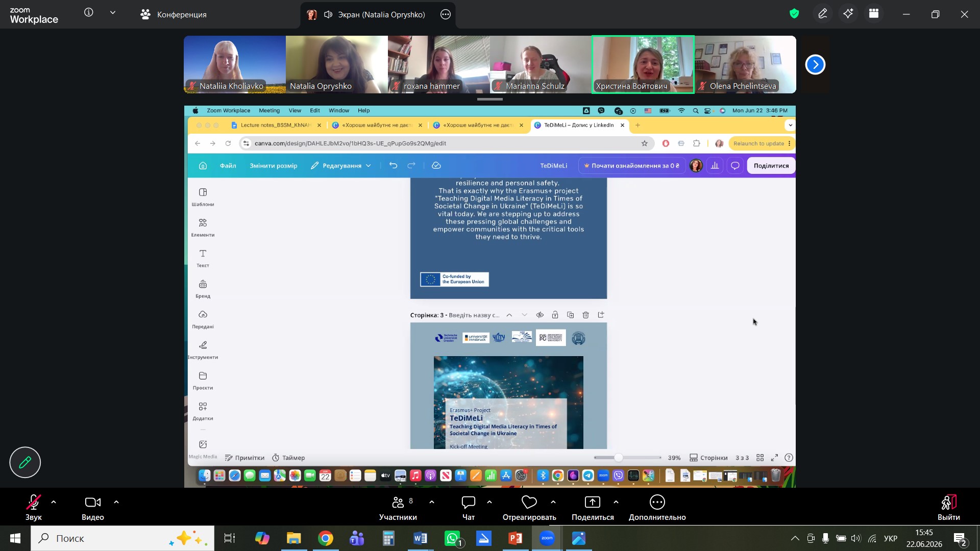
Task: Show next participants with blue arrow
Action: pyautogui.click(x=815, y=64)
